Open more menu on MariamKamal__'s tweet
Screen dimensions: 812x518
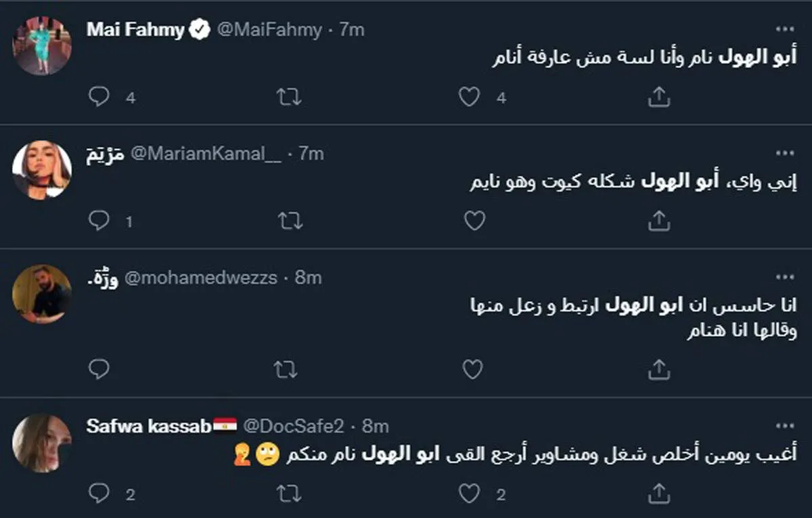tap(784, 153)
